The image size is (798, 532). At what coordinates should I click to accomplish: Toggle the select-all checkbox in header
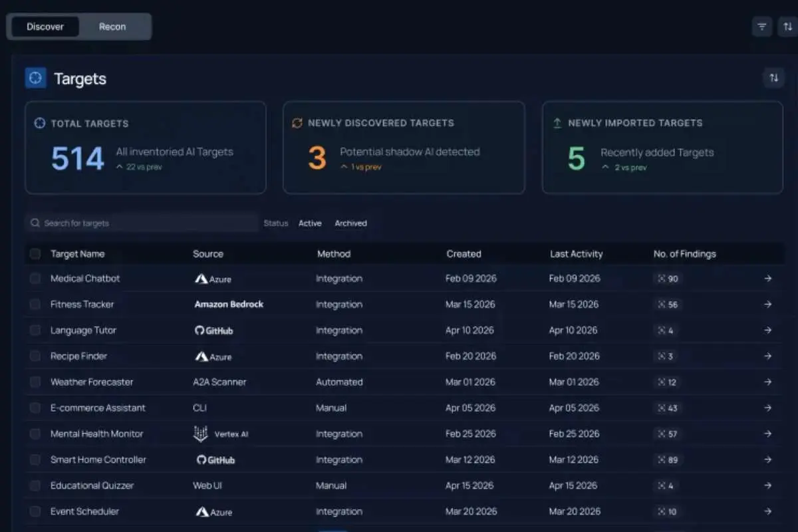[35, 254]
